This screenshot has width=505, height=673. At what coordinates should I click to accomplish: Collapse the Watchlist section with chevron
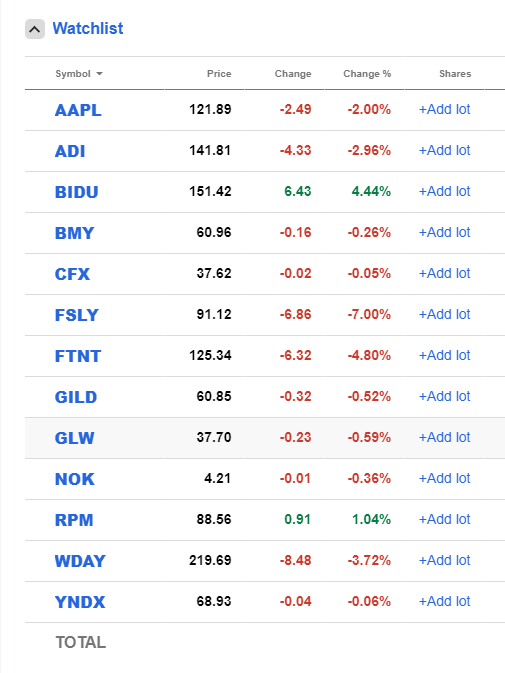35,29
